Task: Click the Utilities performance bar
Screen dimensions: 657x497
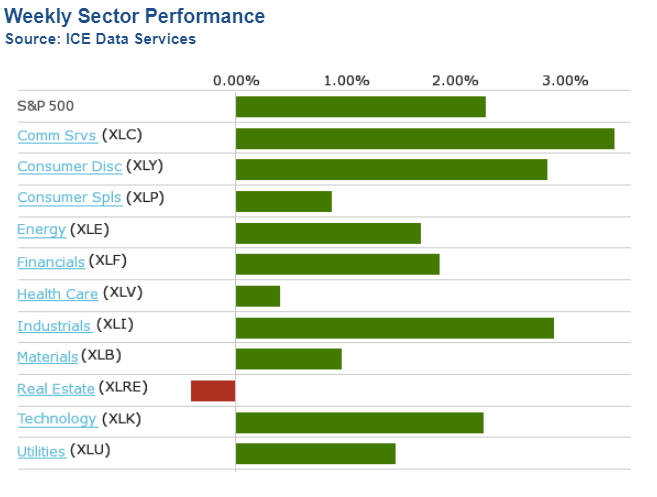Action: click(x=315, y=453)
